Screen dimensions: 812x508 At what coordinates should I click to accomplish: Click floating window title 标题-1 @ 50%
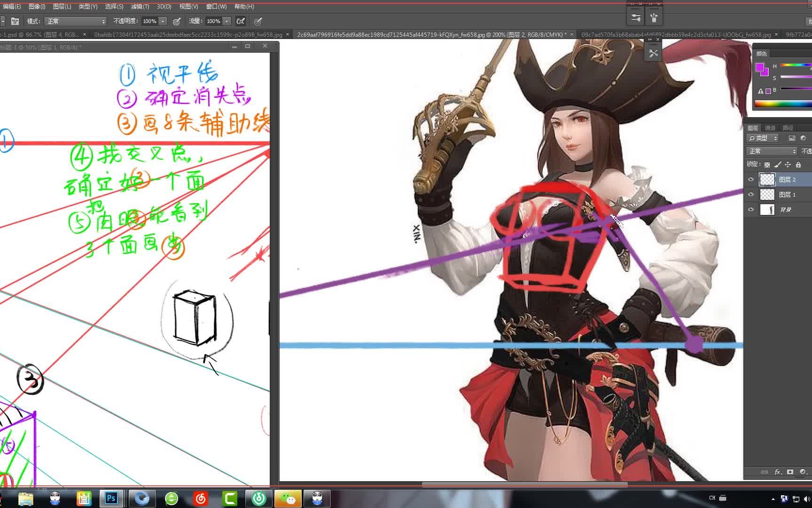[41, 47]
